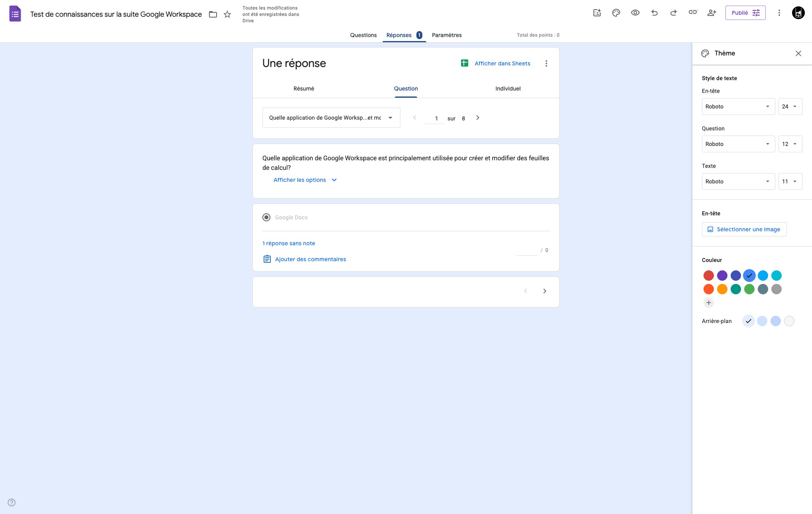
Task: Choose the indigo theme color
Action: point(736,276)
